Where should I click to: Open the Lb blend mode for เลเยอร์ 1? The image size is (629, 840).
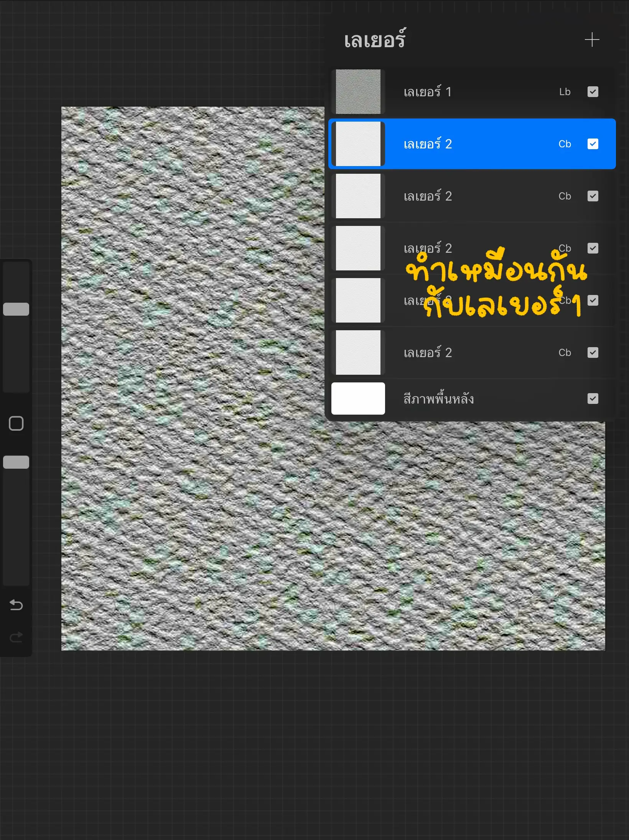pyautogui.click(x=565, y=91)
